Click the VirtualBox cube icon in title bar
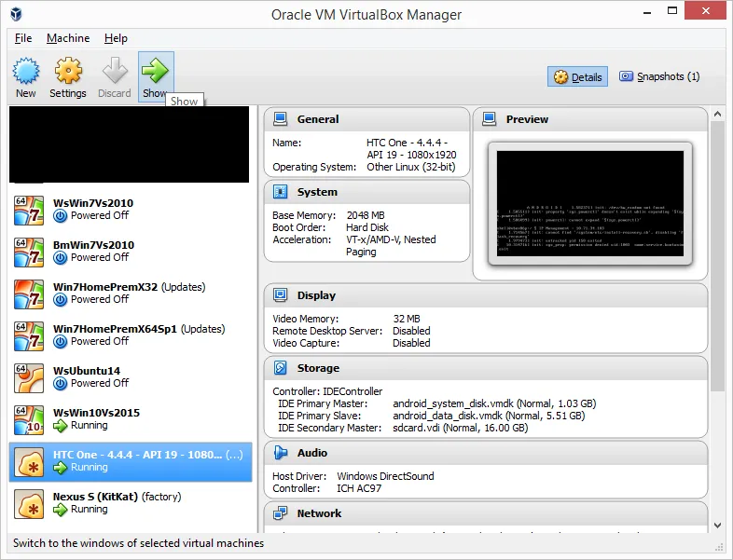Viewport: 733px width, 560px height. (x=17, y=14)
